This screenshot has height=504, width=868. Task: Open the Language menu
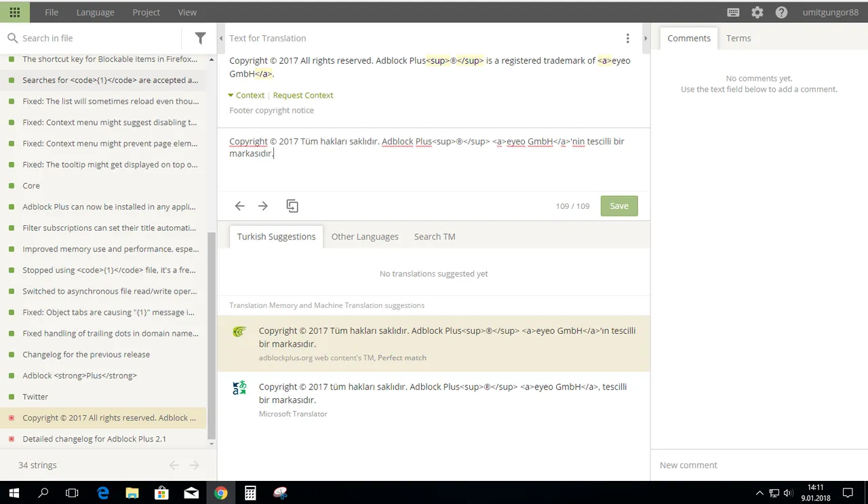pos(95,12)
